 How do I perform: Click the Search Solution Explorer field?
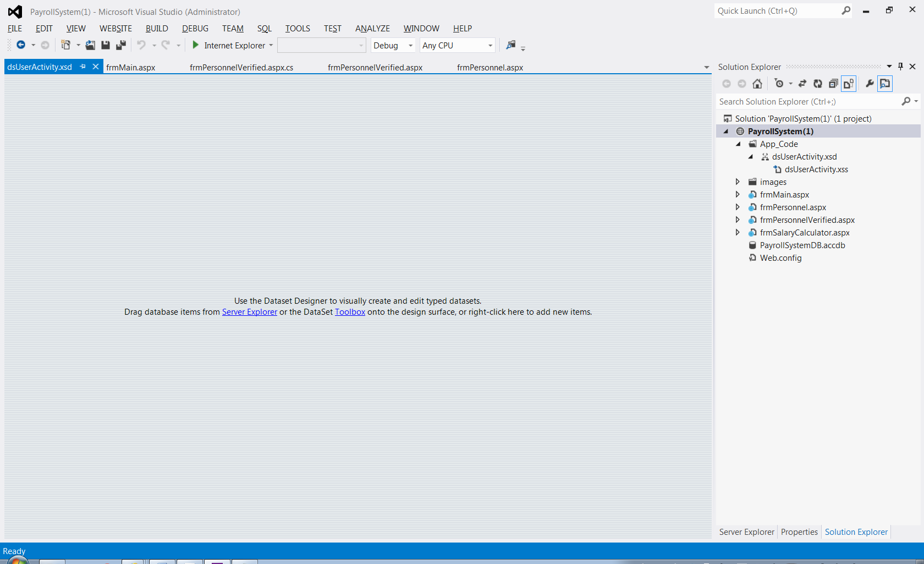tap(809, 101)
